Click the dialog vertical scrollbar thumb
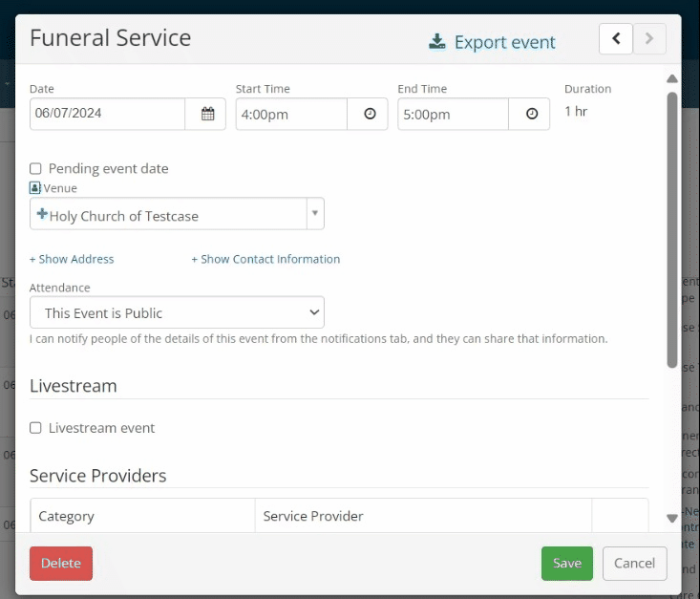 pyautogui.click(x=672, y=230)
